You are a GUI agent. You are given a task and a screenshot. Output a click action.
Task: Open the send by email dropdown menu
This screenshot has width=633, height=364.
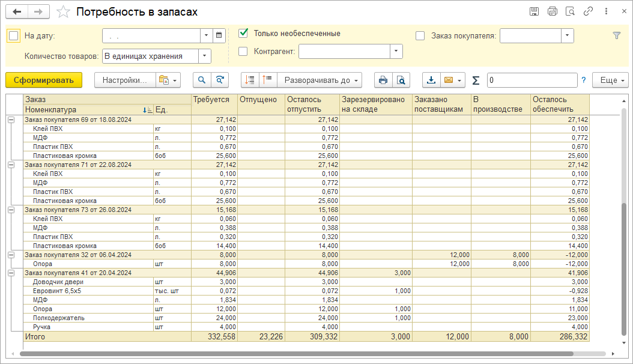(453, 80)
